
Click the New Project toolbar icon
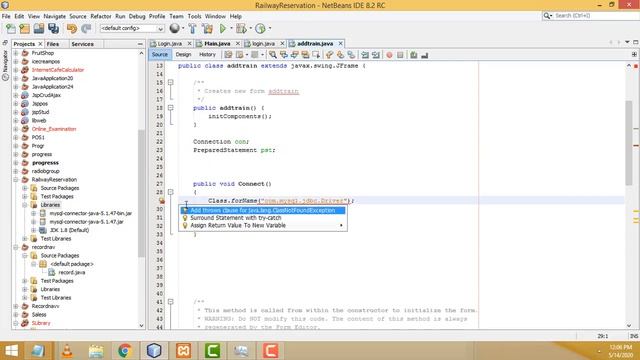tap(24, 29)
